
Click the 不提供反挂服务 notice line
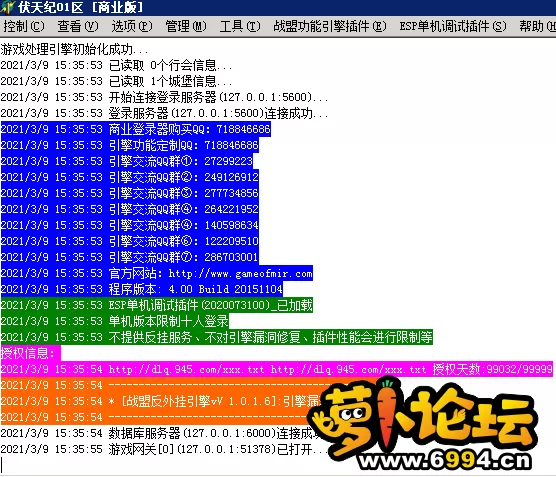217,337
